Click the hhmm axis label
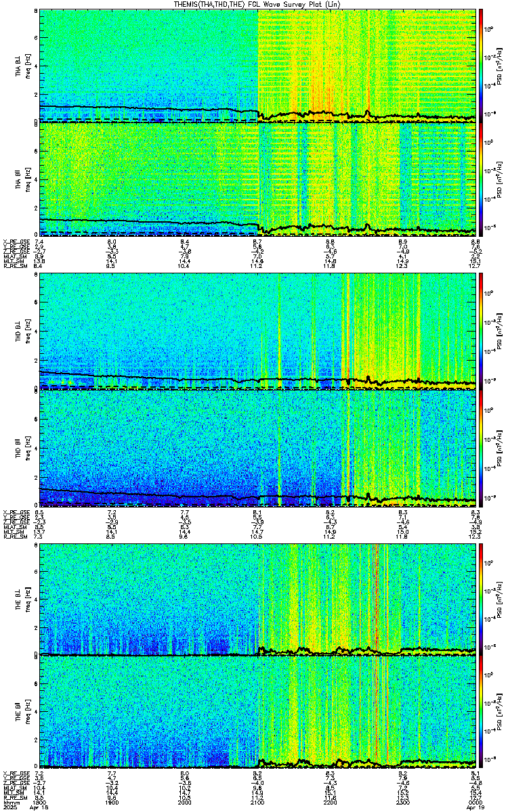 (x=12, y=803)
